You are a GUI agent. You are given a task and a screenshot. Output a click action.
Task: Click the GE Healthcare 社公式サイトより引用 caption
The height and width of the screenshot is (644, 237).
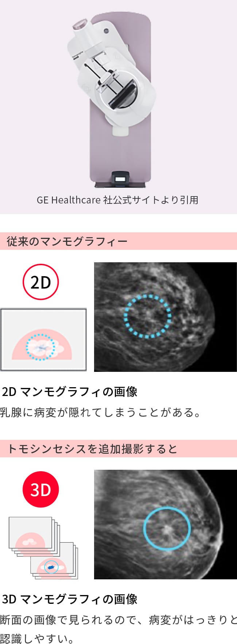click(x=117, y=200)
